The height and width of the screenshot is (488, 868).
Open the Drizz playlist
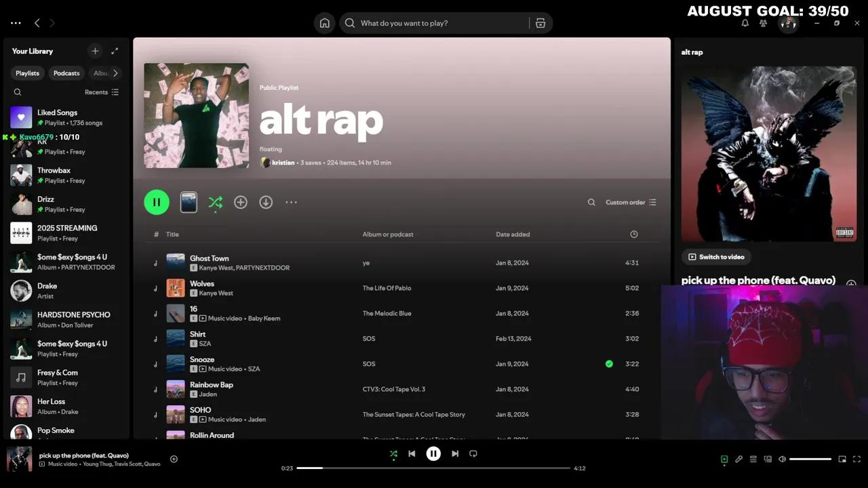66,204
